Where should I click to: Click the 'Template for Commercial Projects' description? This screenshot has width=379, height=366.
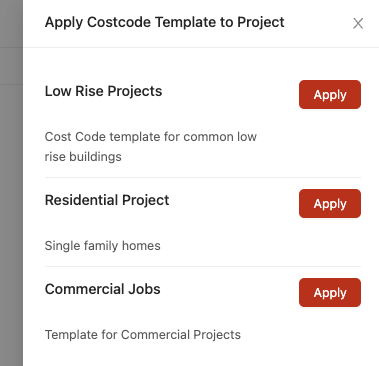[143, 335]
